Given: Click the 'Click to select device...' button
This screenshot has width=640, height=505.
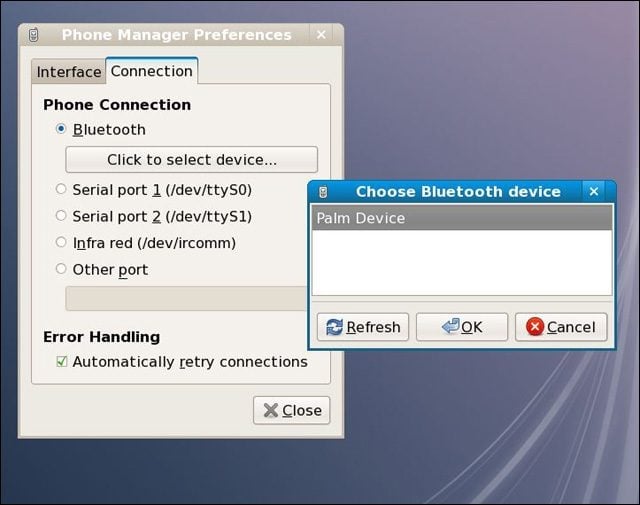Looking at the screenshot, I should pos(191,160).
